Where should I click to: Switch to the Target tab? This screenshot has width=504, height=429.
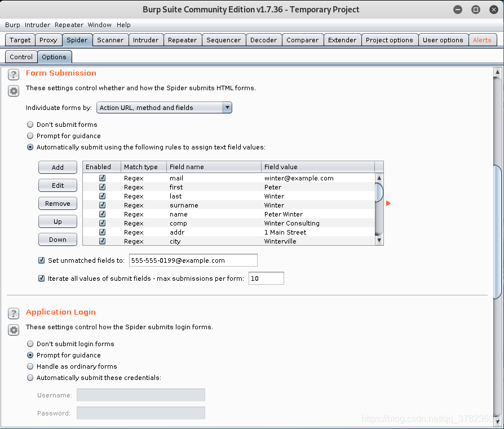click(x=20, y=40)
